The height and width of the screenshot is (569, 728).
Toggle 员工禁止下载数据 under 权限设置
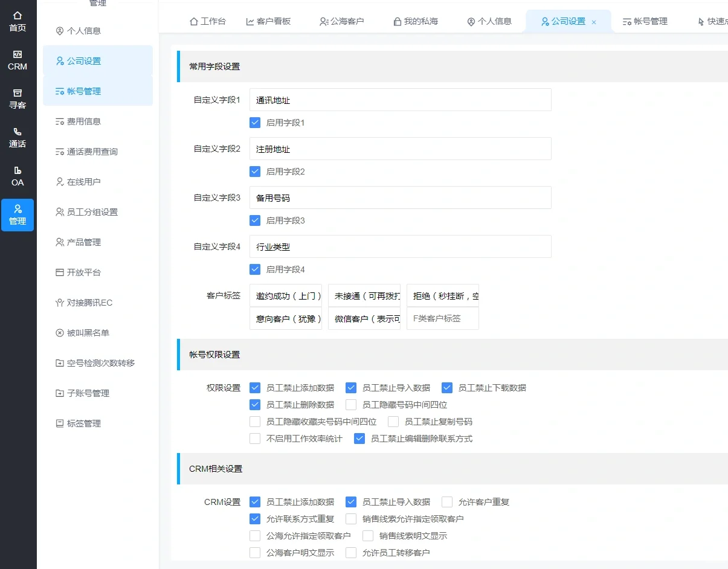447,388
